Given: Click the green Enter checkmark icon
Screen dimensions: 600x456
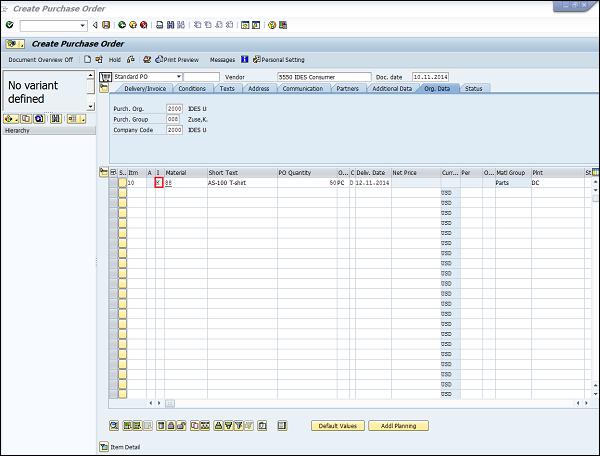Looking at the screenshot, I should tap(9, 25).
